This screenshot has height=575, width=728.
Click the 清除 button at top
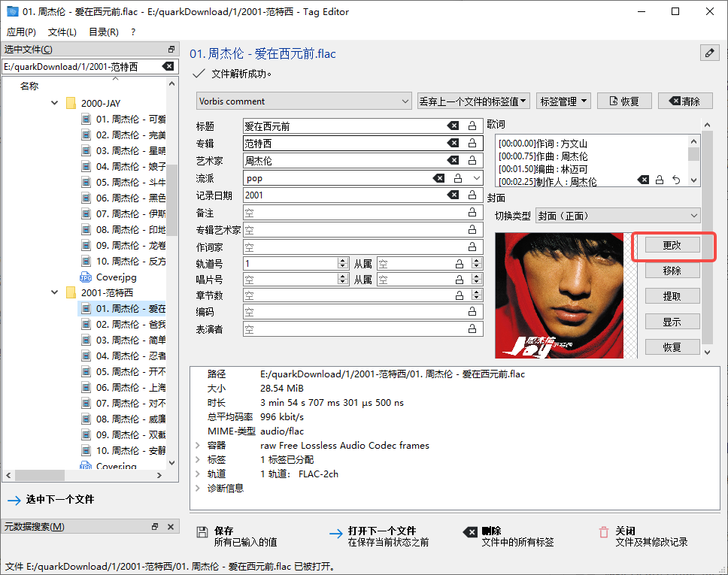[x=685, y=101]
